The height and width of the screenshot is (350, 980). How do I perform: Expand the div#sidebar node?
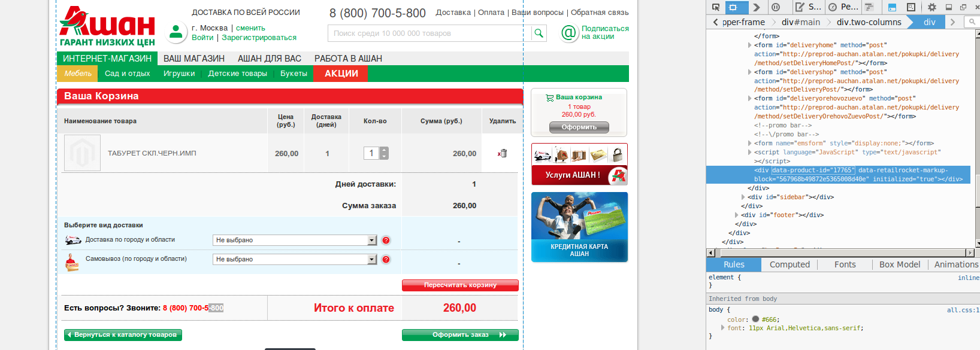point(743,197)
